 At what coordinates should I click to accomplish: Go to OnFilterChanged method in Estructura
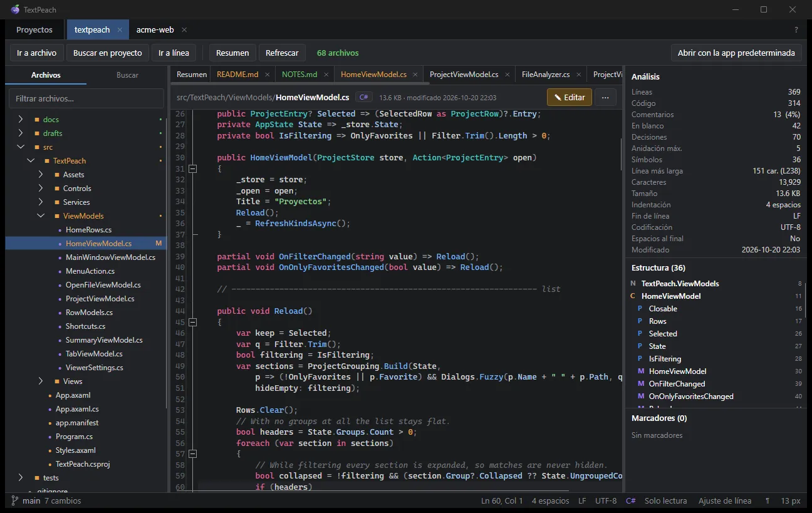tap(677, 384)
